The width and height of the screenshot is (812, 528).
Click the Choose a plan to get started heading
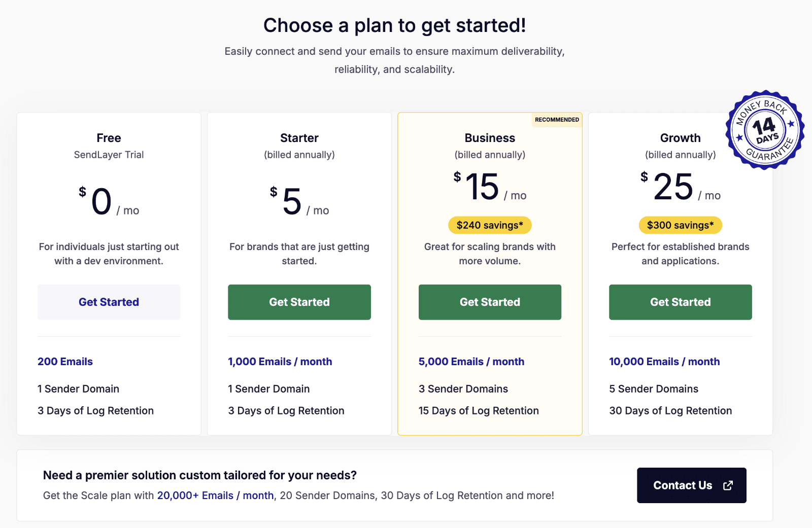394,25
